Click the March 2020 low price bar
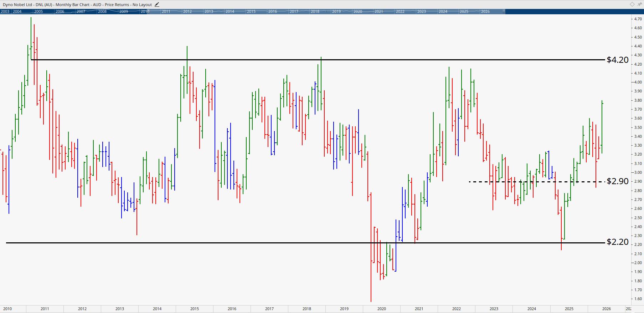Image resolution: width=644 pixels, height=313 pixels. 371,247
